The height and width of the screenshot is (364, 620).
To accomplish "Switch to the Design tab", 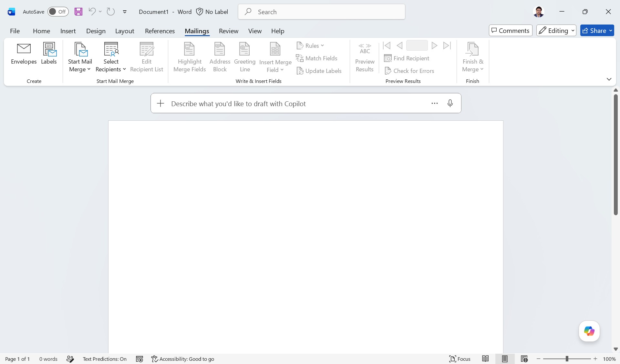I will [96, 31].
